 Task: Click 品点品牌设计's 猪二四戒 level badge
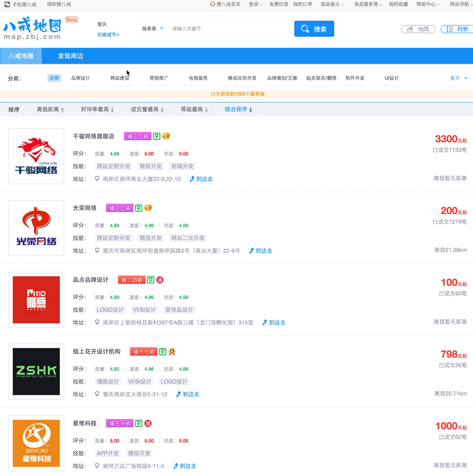[x=131, y=280]
